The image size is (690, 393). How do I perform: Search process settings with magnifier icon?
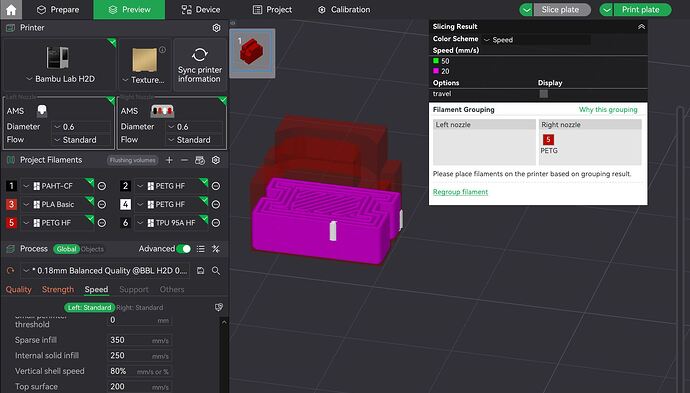216,271
